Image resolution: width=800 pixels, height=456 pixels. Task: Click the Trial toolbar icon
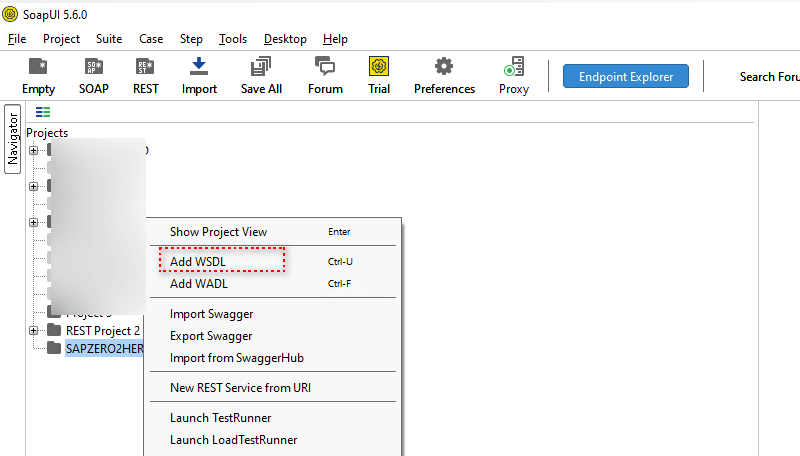[x=379, y=67]
